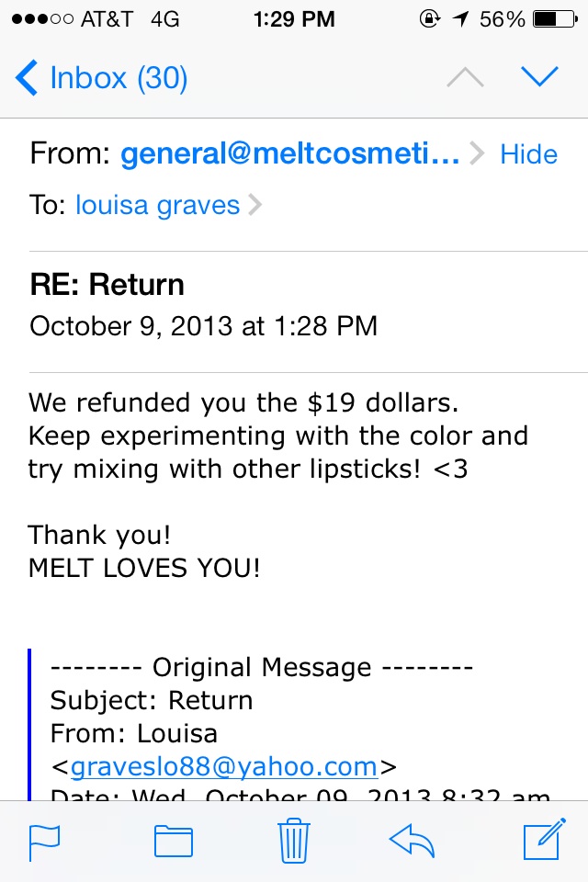Image resolution: width=588 pixels, height=882 pixels.
Task: Tap the back chevron beside Inbox
Action: click(x=27, y=77)
